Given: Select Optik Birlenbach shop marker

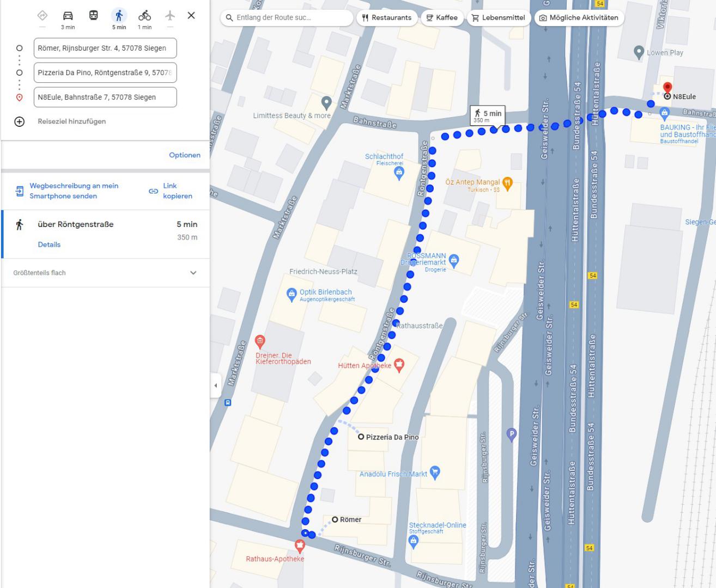Looking at the screenshot, I should point(292,295).
